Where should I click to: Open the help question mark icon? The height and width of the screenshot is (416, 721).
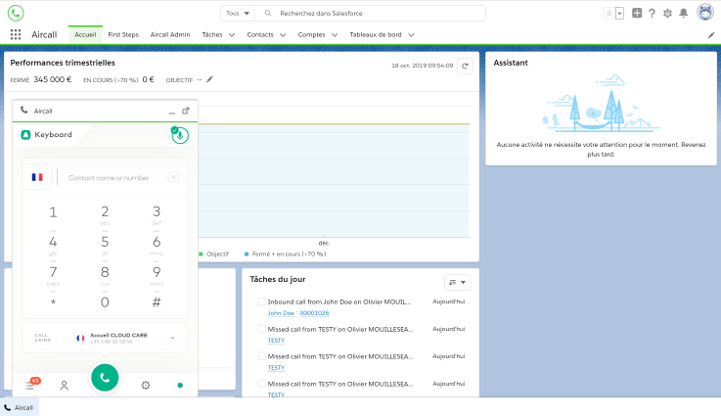click(652, 13)
